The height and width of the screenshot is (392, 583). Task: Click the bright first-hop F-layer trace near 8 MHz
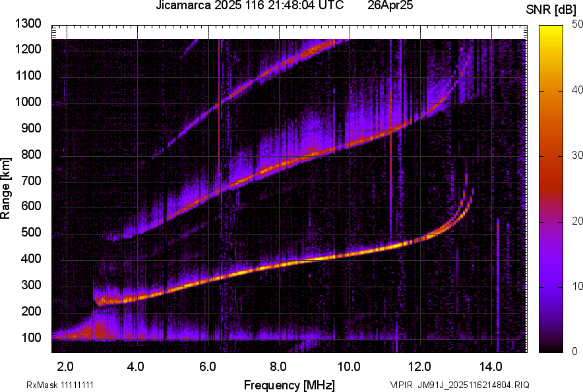pyautogui.click(x=280, y=265)
